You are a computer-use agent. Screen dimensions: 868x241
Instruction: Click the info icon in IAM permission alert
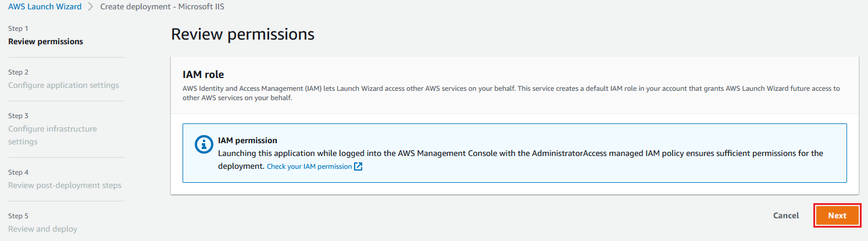203,145
